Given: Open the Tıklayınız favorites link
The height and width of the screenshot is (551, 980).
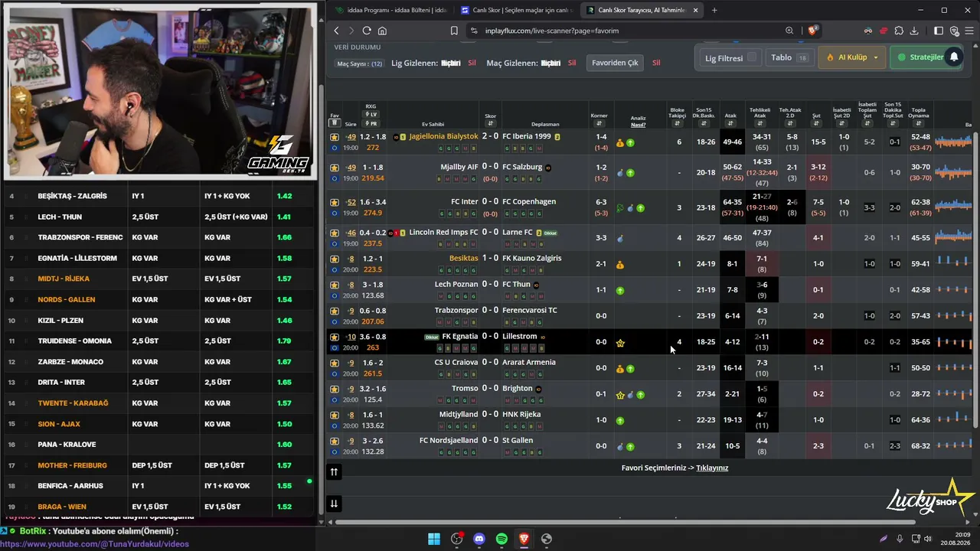Looking at the screenshot, I should click(x=712, y=468).
